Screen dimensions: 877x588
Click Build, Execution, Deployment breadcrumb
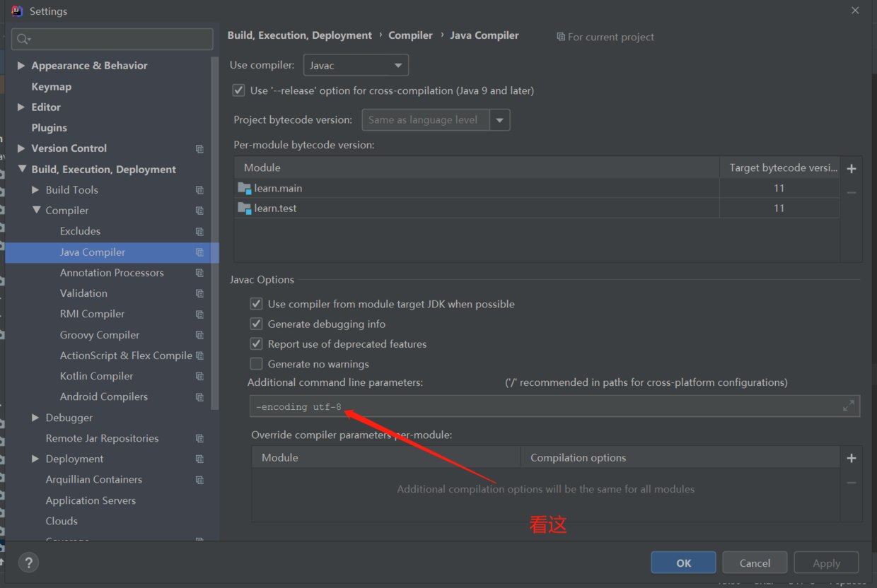click(x=299, y=35)
